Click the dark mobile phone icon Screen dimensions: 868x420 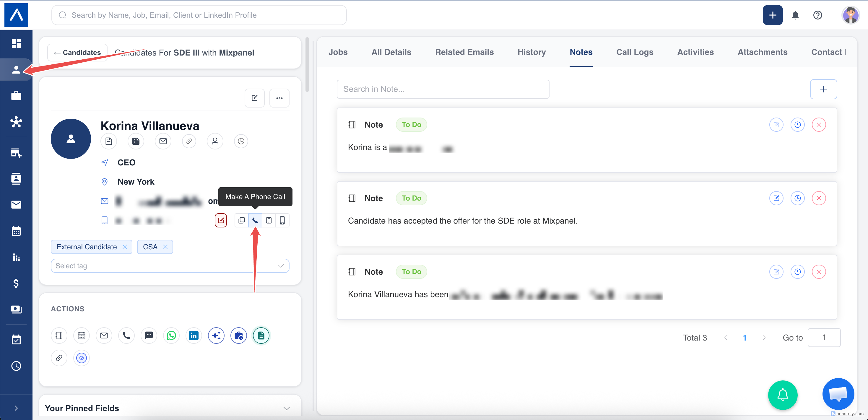pos(282,220)
